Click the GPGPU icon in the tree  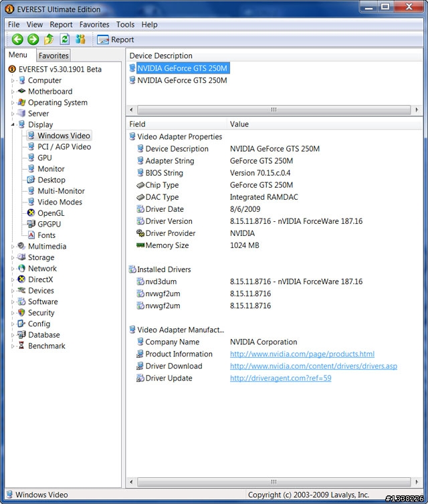pyautogui.click(x=31, y=224)
